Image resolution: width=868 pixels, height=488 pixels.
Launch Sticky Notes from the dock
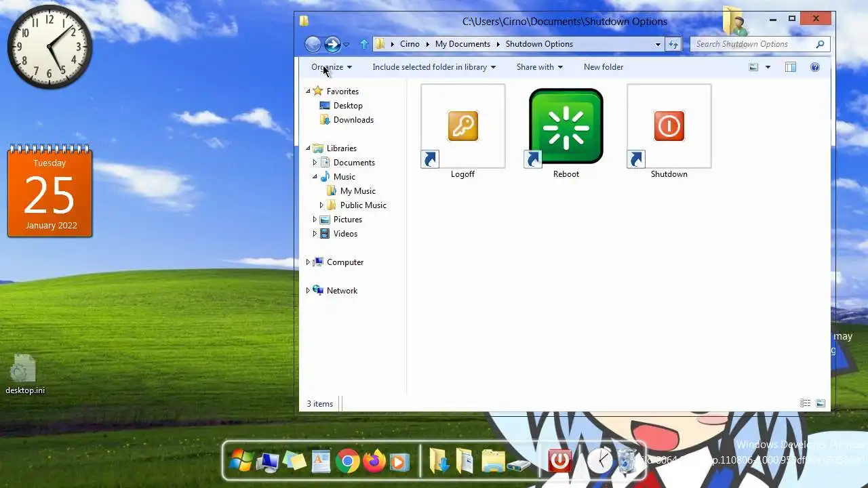tap(294, 462)
